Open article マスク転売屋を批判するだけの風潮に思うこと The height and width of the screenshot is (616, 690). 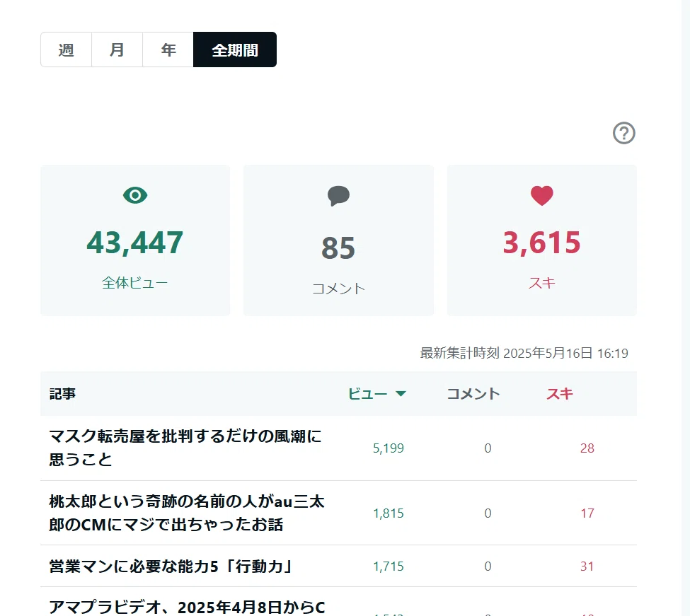[x=185, y=448]
